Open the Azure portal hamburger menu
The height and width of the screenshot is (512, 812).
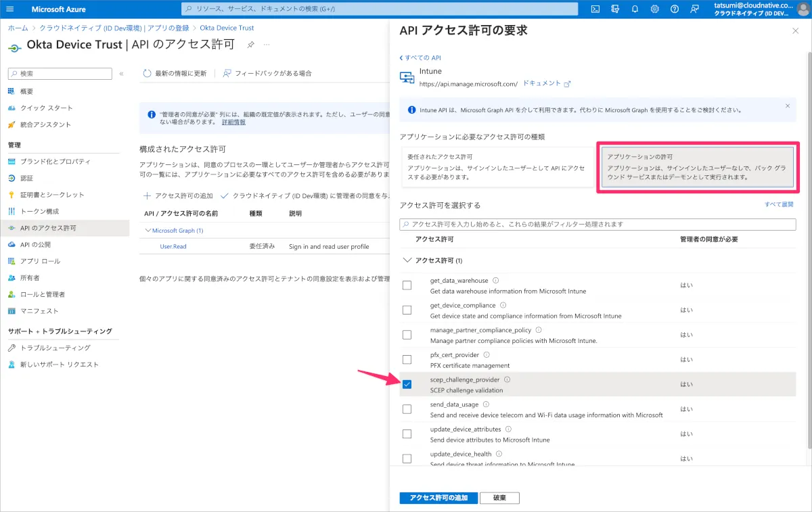tap(10, 9)
